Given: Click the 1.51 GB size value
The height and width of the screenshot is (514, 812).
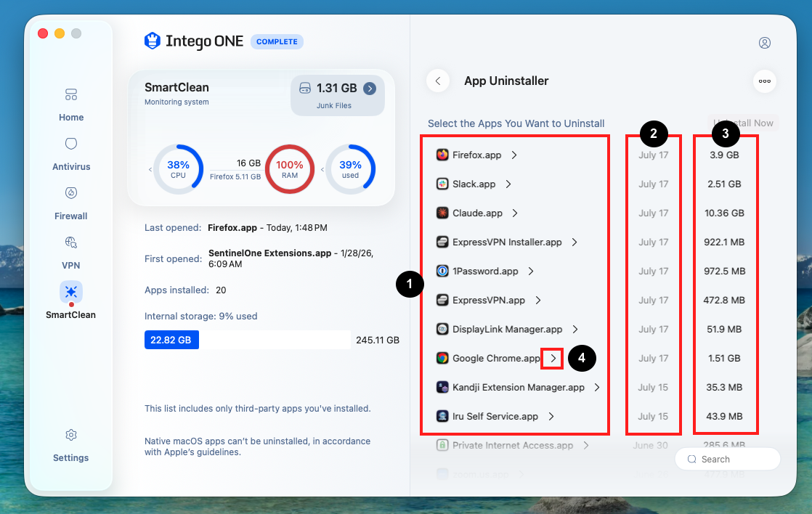Looking at the screenshot, I should pyautogui.click(x=724, y=358).
